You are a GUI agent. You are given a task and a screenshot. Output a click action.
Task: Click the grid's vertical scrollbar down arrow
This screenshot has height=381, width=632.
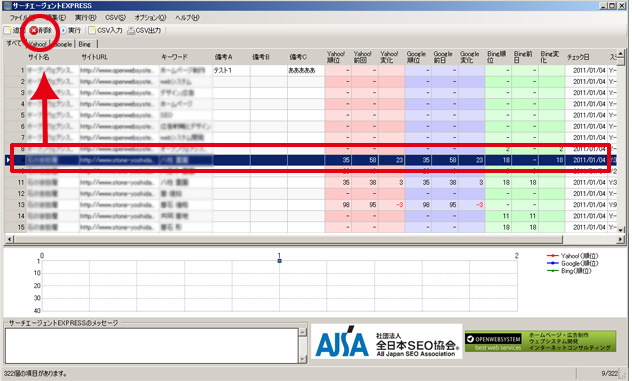pyautogui.click(x=621, y=230)
